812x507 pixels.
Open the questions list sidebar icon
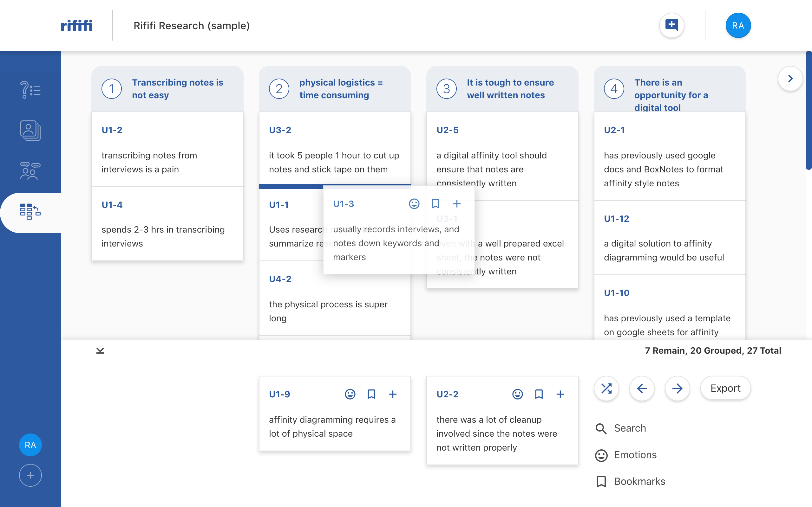(x=30, y=90)
